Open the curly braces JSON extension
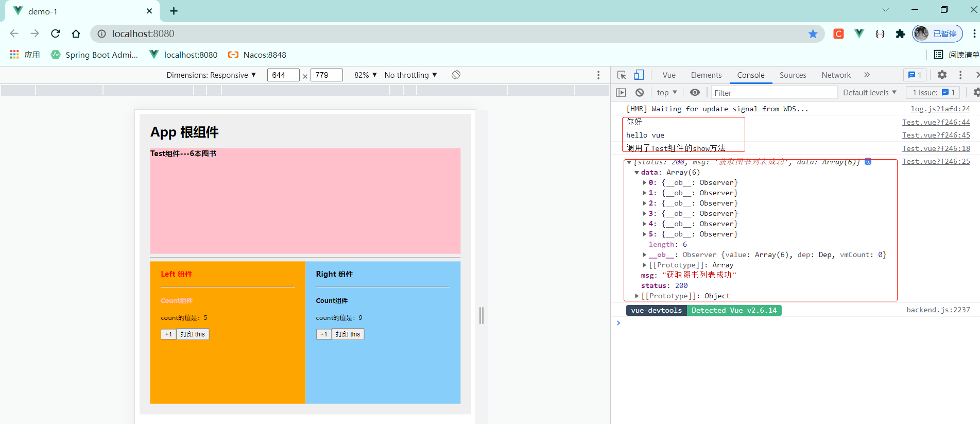This screenshot has width=980, height=424. (880, 33)
